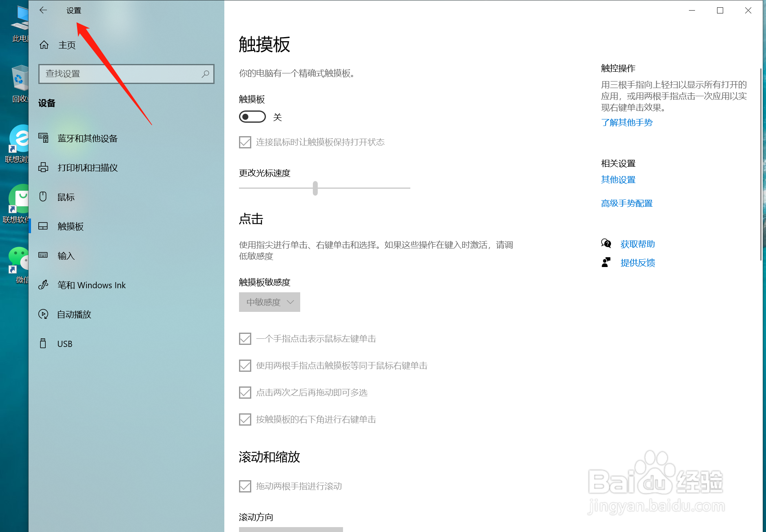
Task: Open 笔和 Windows Ink settings
Action: [91, 285]
